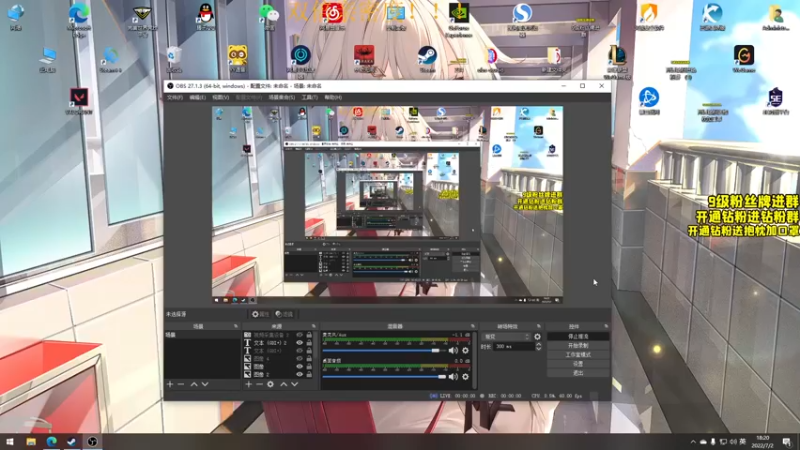800x450 pixels.
Task: Toggle lock on 文本 (GDI+) 2 source
Action: point(309,343)
